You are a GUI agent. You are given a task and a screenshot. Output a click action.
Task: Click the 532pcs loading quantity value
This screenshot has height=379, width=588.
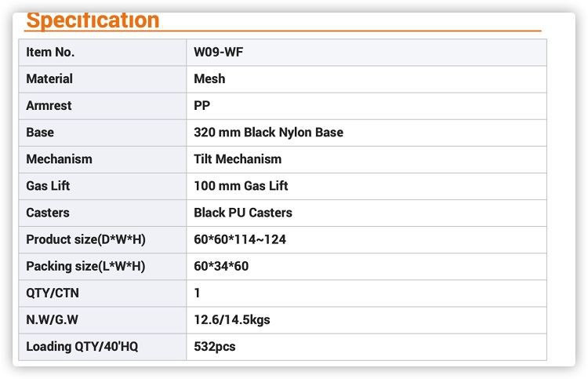[x=215, y=346]
